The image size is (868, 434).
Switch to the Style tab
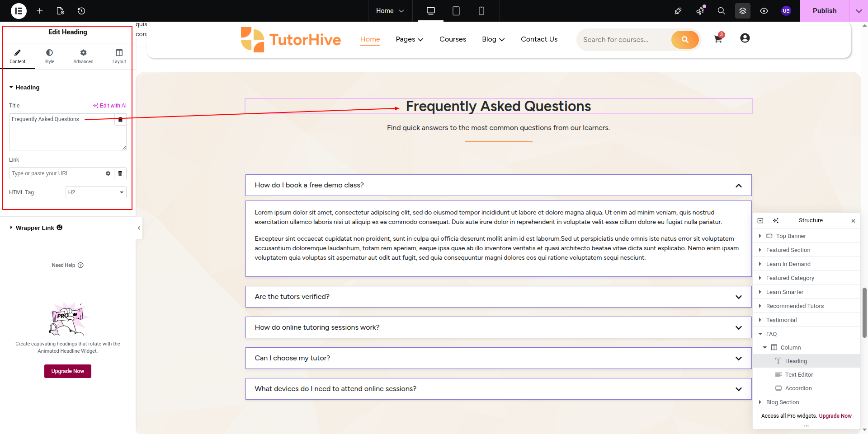pos(49,56)
